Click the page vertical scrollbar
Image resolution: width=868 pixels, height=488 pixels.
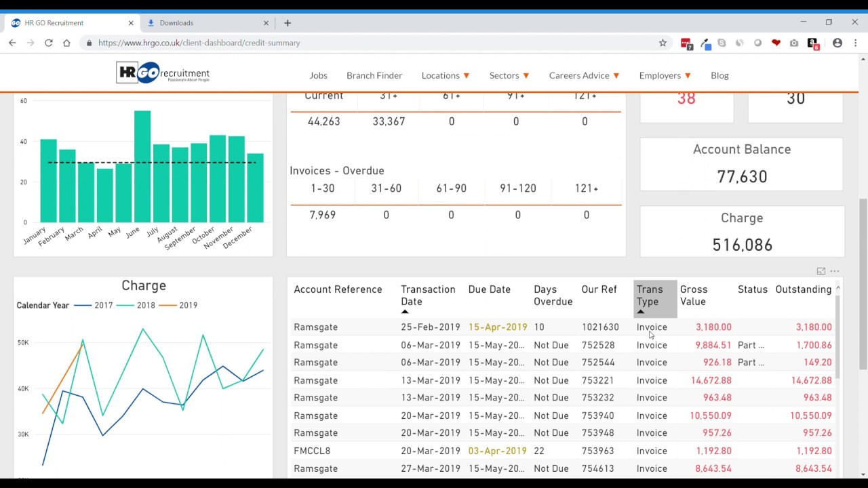coord(863,285)
